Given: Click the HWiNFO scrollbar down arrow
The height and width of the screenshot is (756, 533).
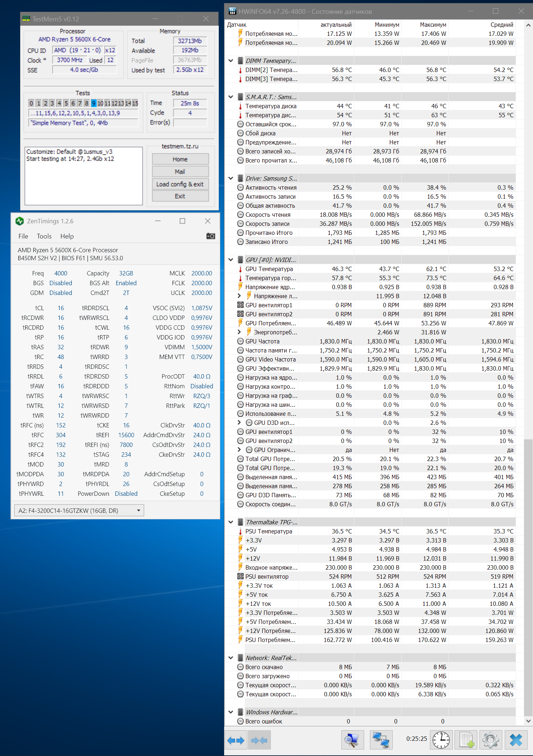Looking at the screenshot, I should pos(528,721).
